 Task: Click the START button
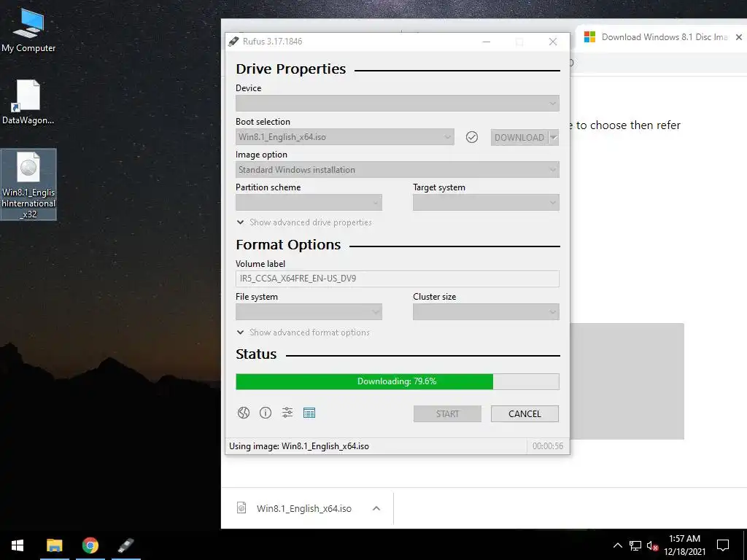coord(447,414)
